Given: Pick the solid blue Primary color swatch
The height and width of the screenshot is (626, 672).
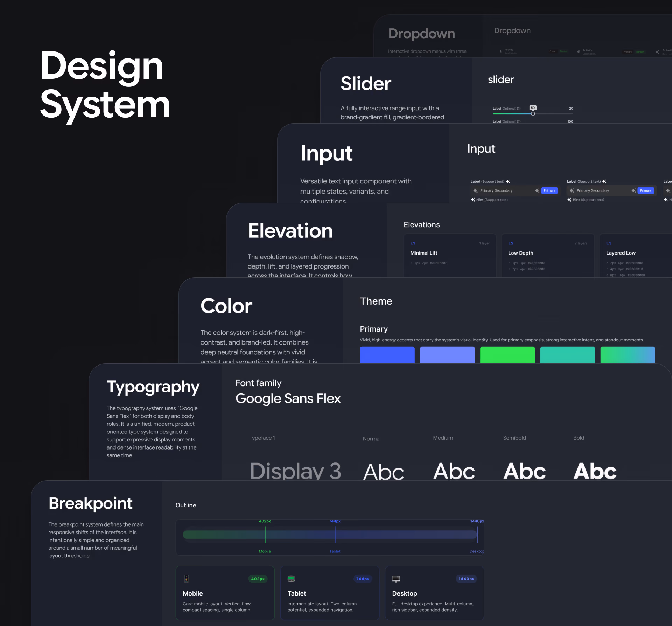Looking at the screenshot, I should click(x=387, y=355).
